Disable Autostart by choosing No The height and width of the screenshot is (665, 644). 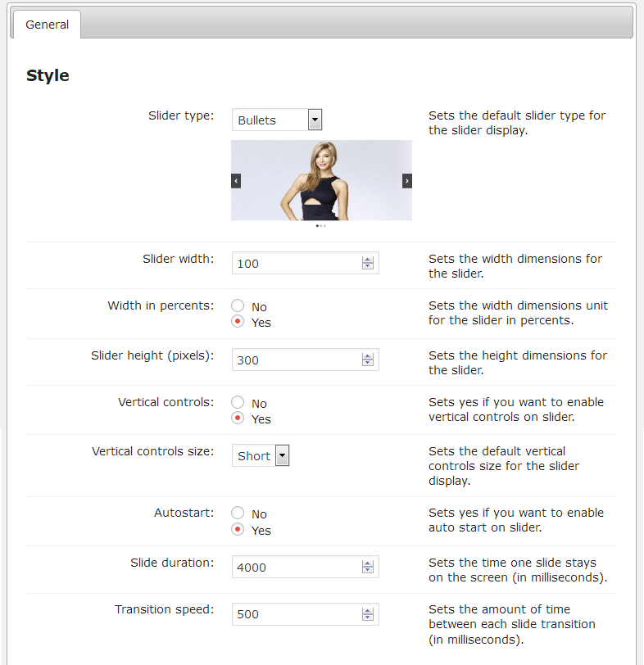pyautogui.click(x=238, y=513)
